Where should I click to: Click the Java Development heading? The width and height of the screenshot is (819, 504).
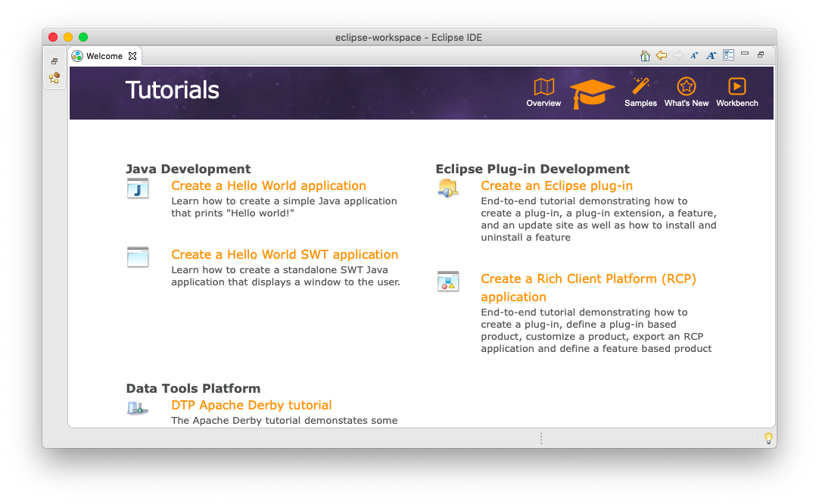(x=188, y=169)
